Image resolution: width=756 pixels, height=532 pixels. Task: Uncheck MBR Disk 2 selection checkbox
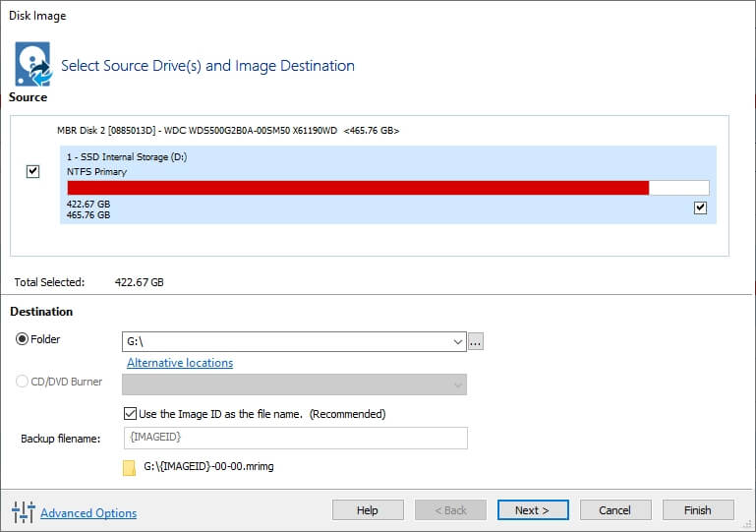32,171
